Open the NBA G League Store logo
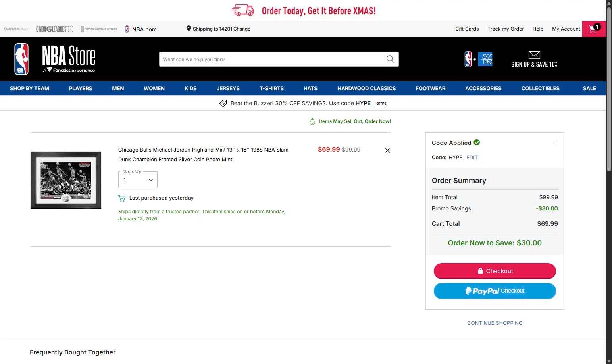The height and width of the screenshot is (364, 612). click(x=54, y=29)
